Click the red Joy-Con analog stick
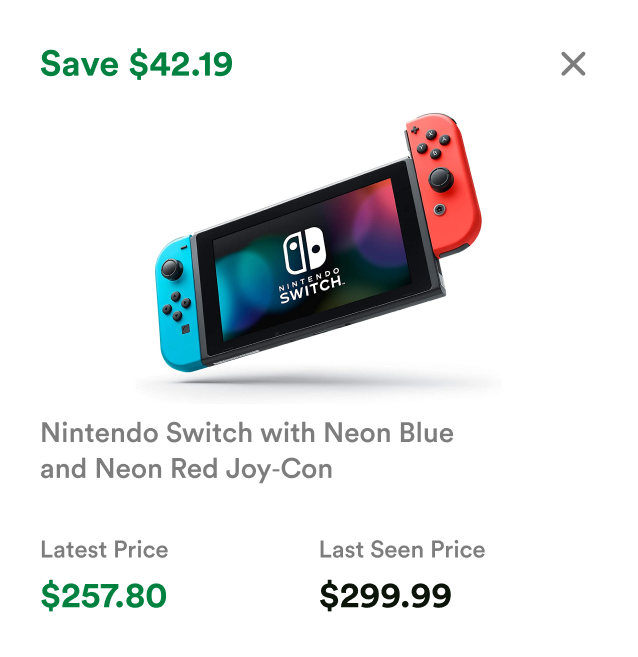This screenshot has height=657, width=638. [x=441, y=180]
